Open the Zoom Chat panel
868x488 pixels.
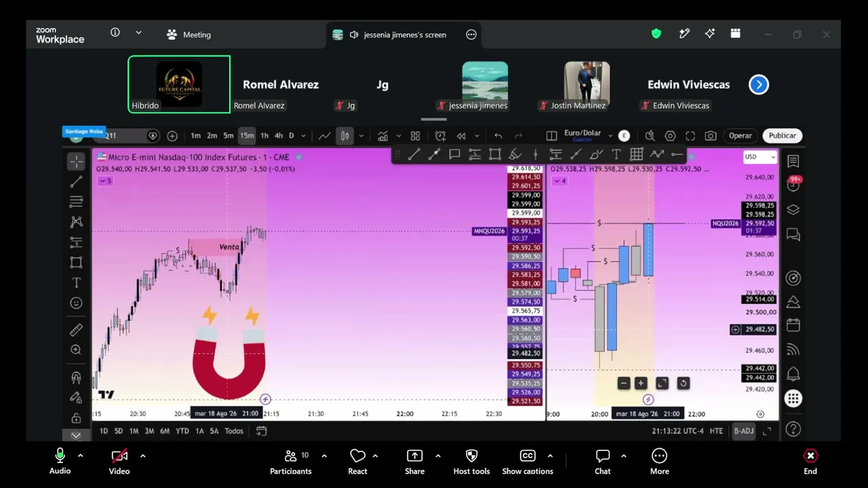[x=603, y=461]
